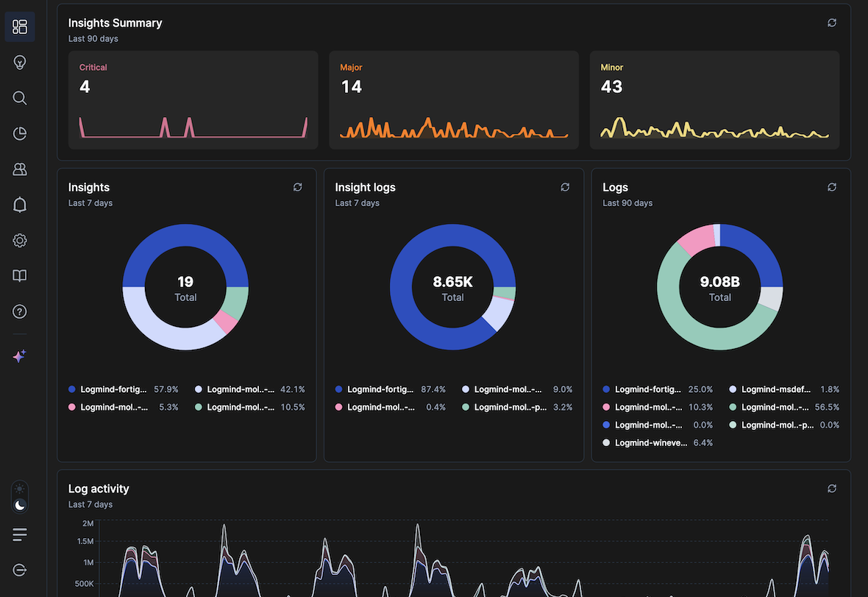
Task: Click green swatch beside Insight logs 3.2%
Action: 466,407
